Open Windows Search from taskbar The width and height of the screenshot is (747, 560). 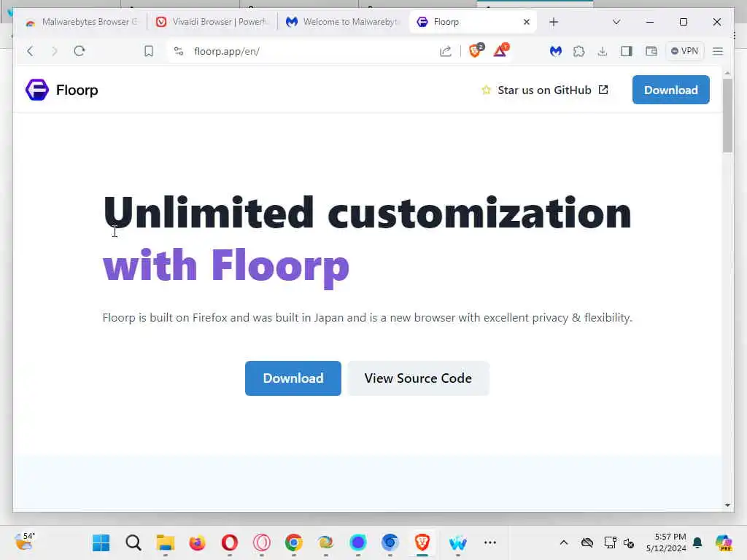pos(133,542)
